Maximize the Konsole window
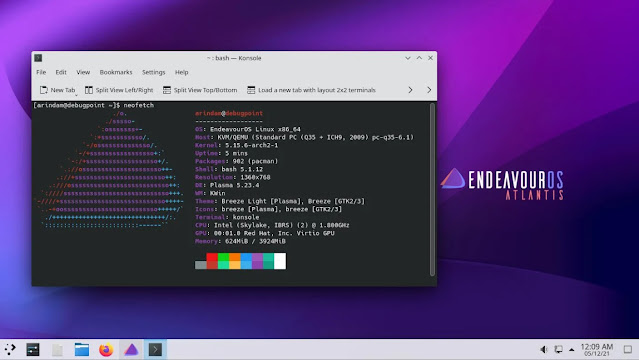The width and height of the screenshot is (639, 360). pos(419,58)
